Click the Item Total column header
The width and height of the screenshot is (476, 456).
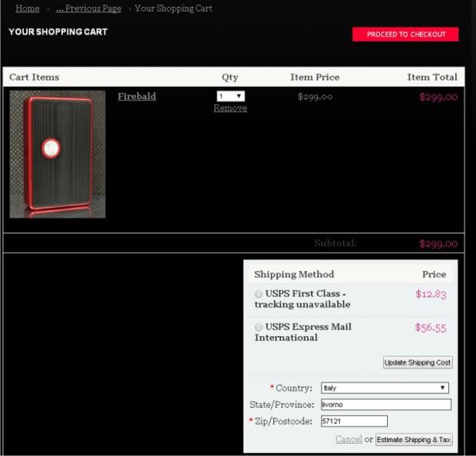click(x=432, y=77)
